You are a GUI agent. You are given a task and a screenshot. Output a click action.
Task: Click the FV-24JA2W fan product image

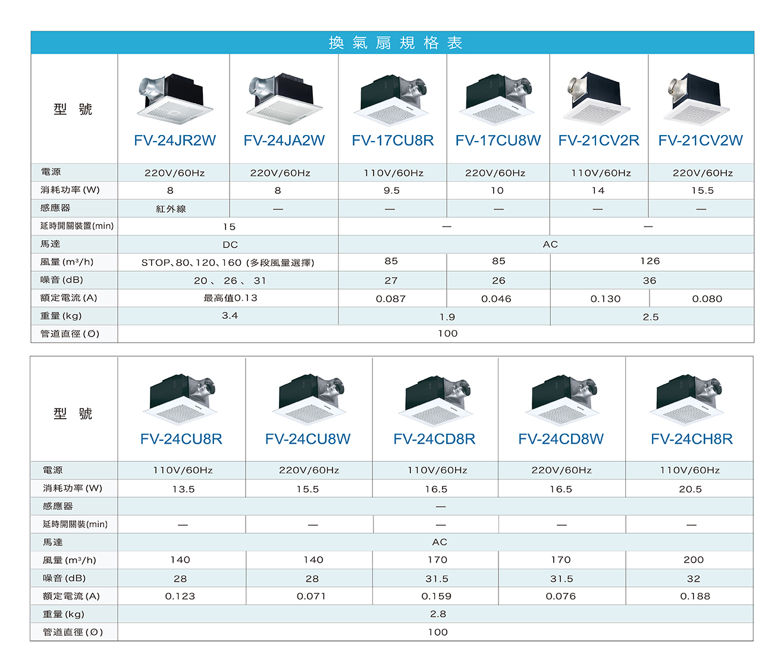pos(284,99)
